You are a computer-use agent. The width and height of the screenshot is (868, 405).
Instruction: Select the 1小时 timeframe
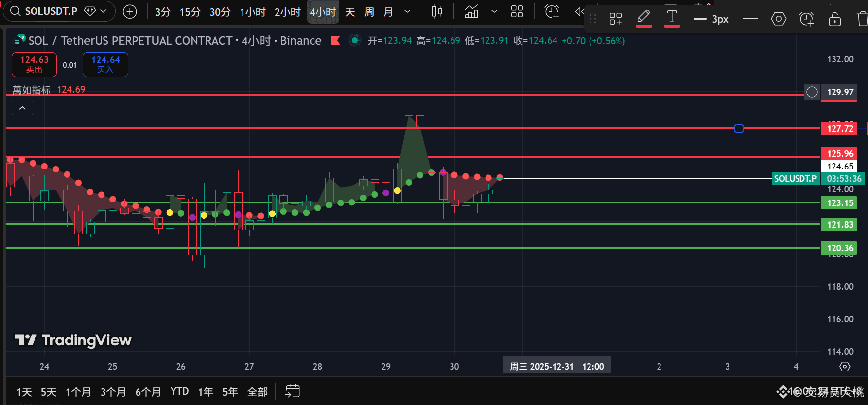pos(252,12)
